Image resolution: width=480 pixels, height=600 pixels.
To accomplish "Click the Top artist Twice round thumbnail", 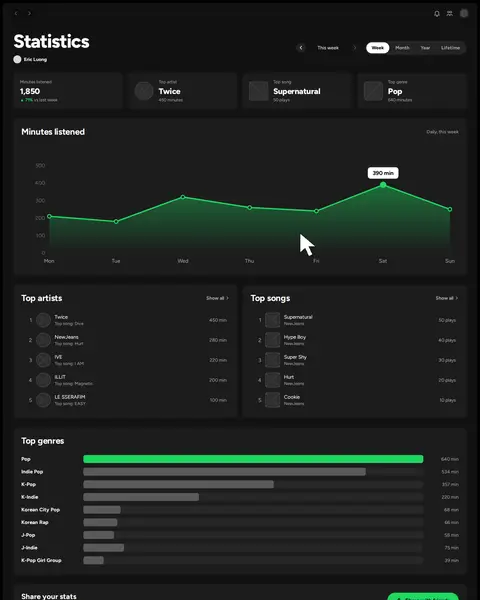I will coord(144,91).
